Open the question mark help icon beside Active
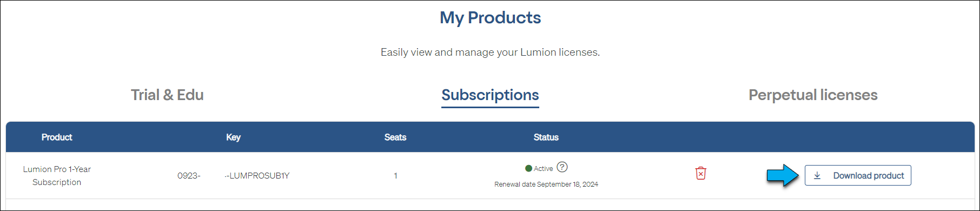This screenshot has height=211, width=980. pos(562,167)
